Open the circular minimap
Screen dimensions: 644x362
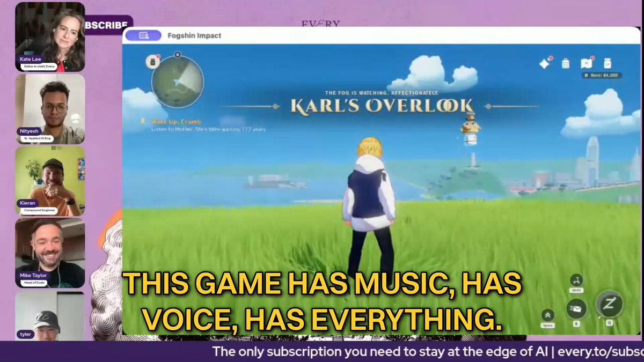pos(177,81)
